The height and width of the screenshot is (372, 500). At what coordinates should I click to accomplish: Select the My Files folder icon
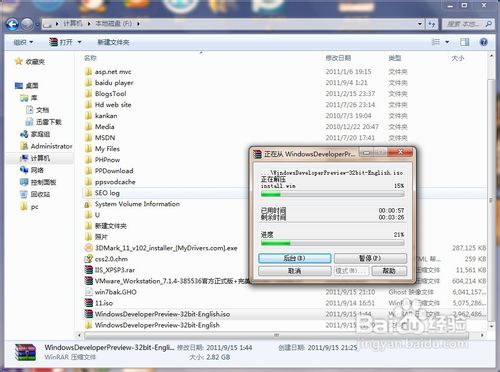click(88, 149)
